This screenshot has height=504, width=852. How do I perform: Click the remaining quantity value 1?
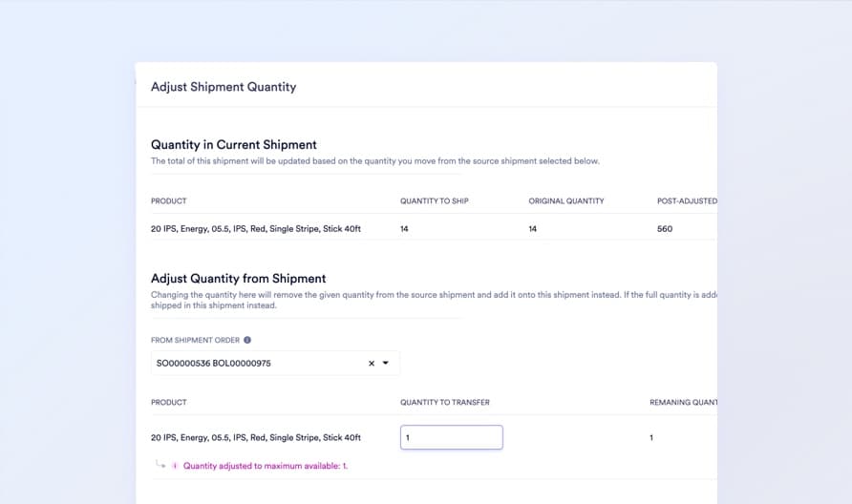coord(651,438)
